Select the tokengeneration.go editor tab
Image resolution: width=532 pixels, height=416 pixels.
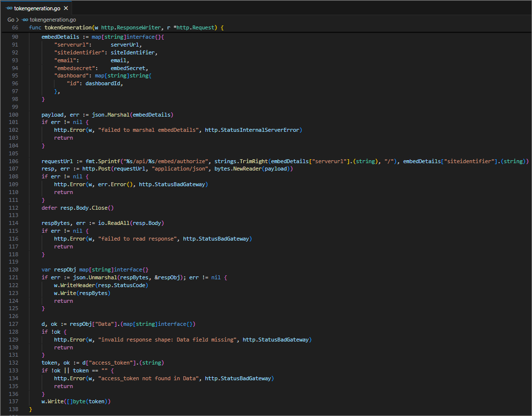click(37, 8)
